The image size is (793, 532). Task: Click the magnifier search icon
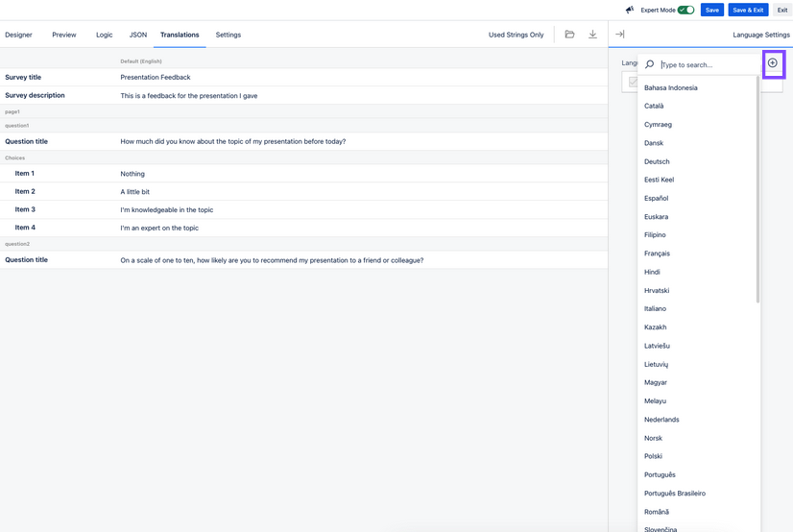650,65
